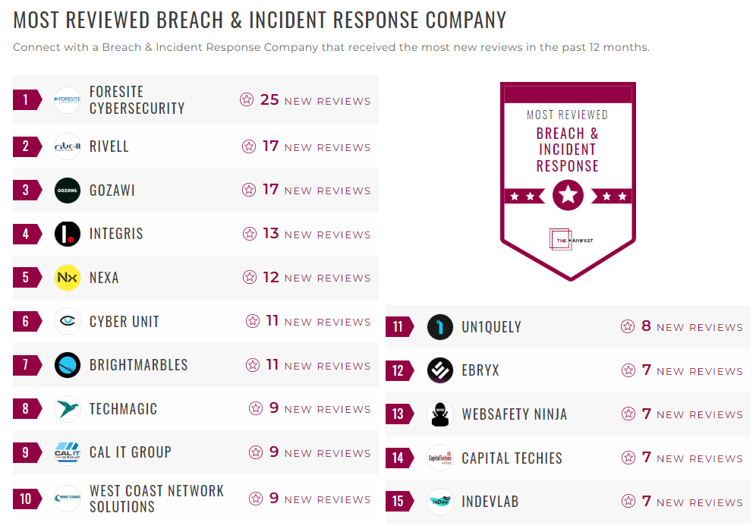Select the Ebryx logo icon
This screenshot has height=532, width=756.
[x=439, y=370]
